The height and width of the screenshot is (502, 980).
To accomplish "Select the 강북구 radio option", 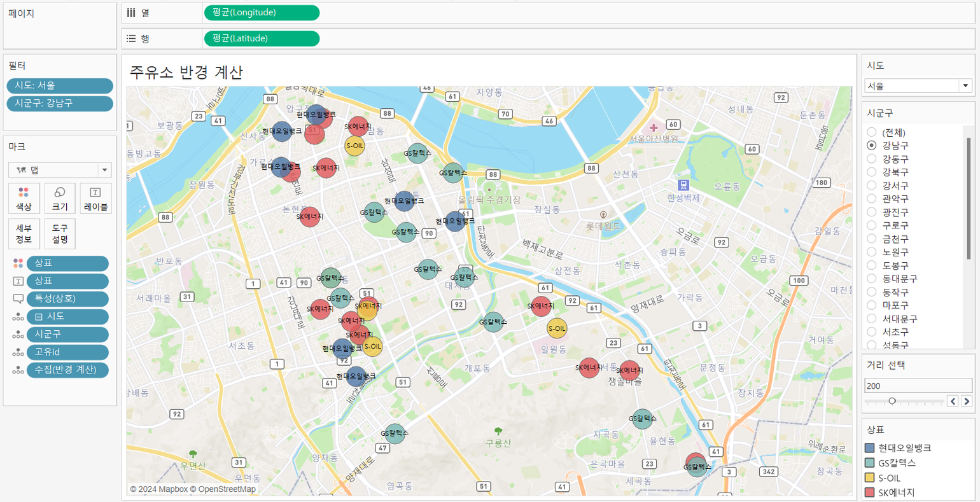I will point(872,172).
